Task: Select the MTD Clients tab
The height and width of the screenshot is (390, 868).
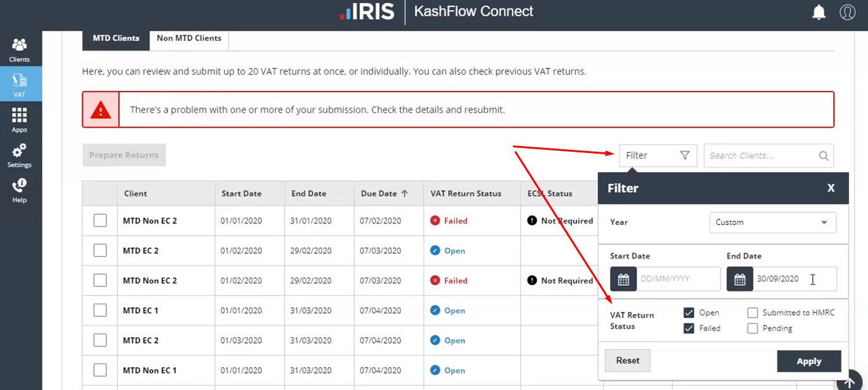Action: click(x=116, y=39)
